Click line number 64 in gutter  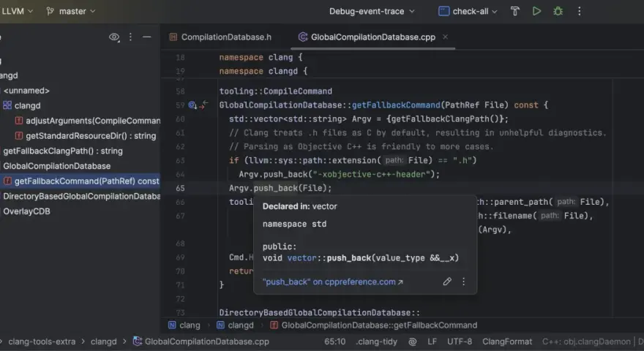tap(180, 175)
